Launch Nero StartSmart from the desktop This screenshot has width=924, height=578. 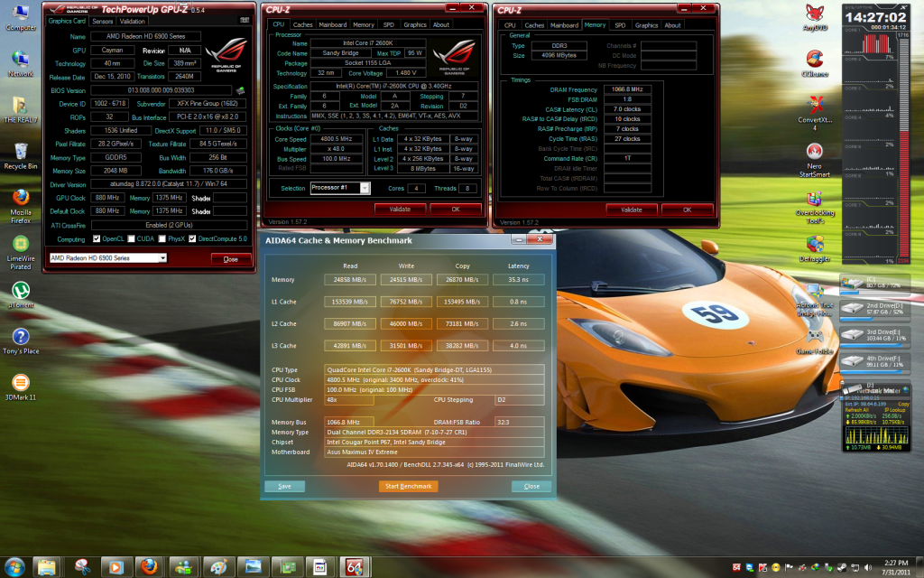tap(815, 159)
